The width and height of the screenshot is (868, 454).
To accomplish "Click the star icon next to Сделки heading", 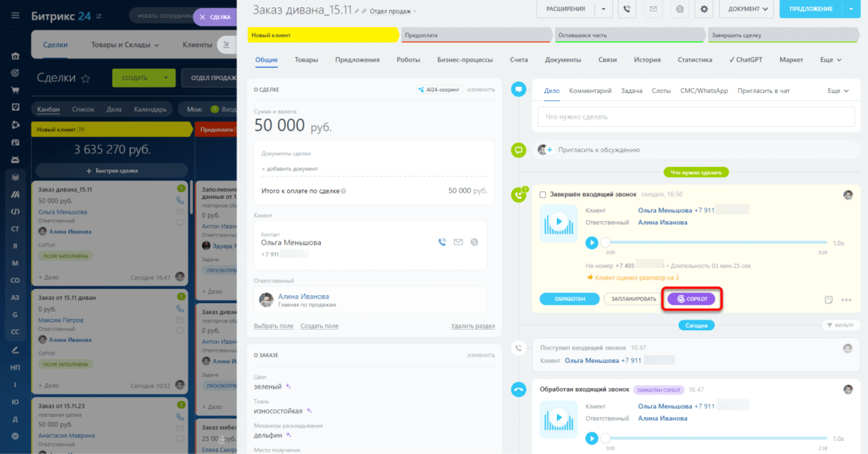I will point(85,78).
